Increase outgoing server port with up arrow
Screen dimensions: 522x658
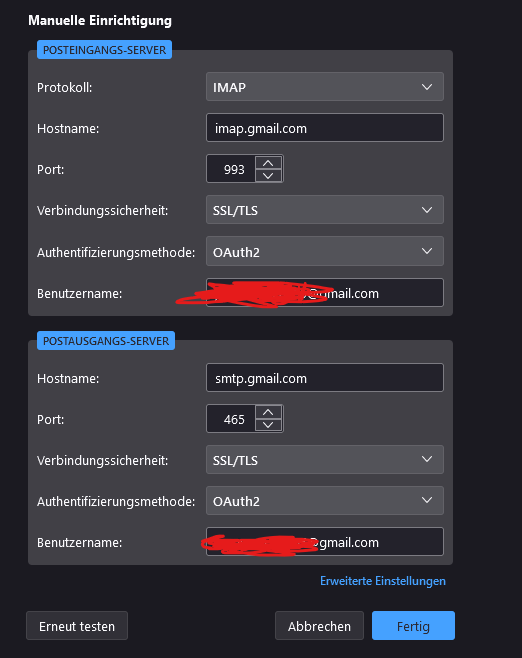tap(269, 412)
